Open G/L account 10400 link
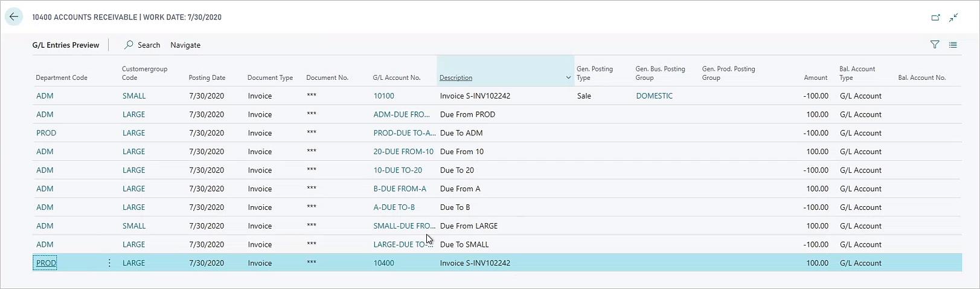Viewport: 980px width, 289px height. pyautogui.click(x=383, y=263)
